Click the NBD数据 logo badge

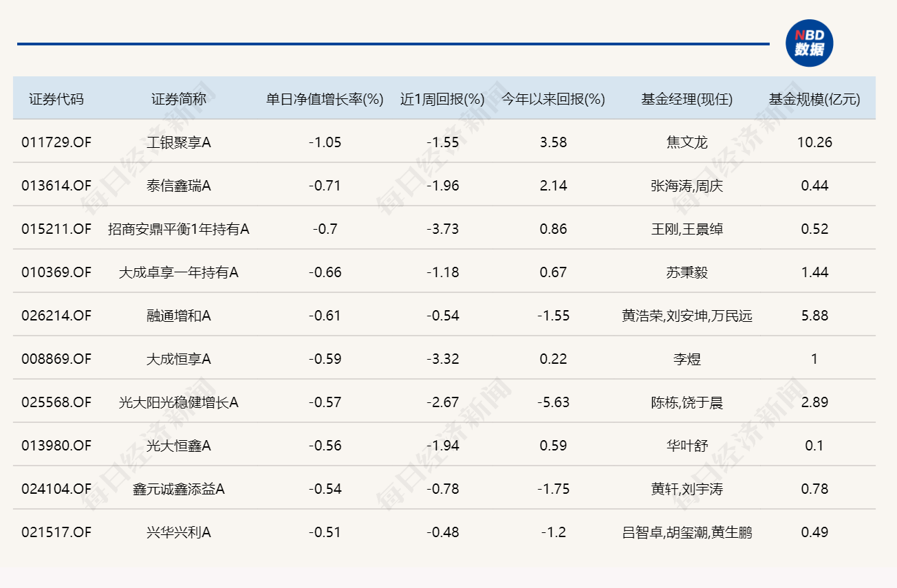(x=810, y=43)
